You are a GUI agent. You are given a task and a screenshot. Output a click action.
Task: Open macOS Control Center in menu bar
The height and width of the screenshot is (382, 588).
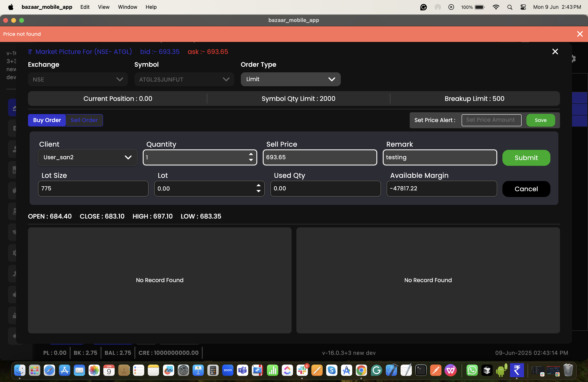[x=523, y=7]
